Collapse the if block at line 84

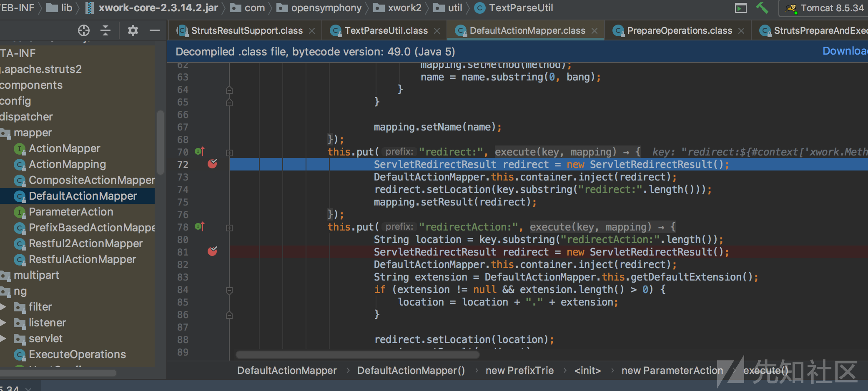tap(229, 290)
